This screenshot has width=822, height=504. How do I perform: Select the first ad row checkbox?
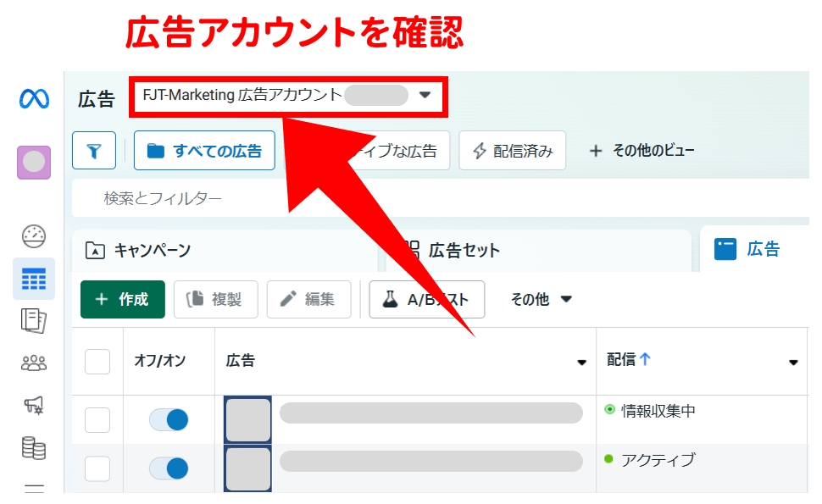pos(97,419)
